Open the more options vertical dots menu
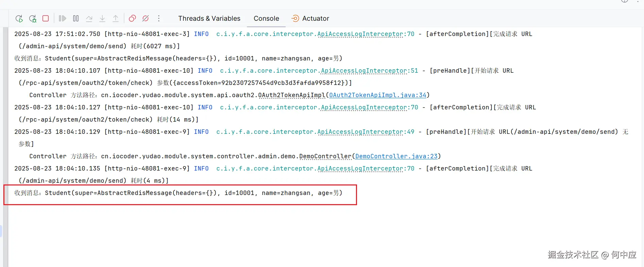 point(159,18)
